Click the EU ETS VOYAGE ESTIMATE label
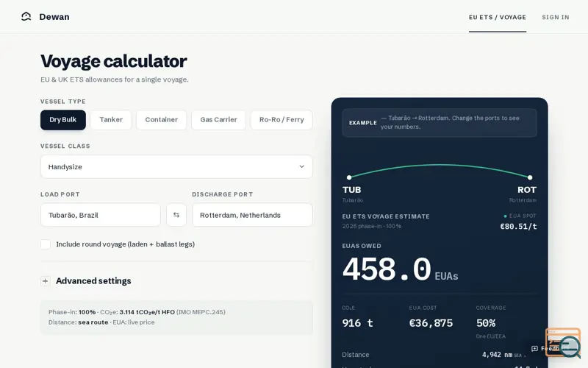588x368 pixels. pos(386,216)
